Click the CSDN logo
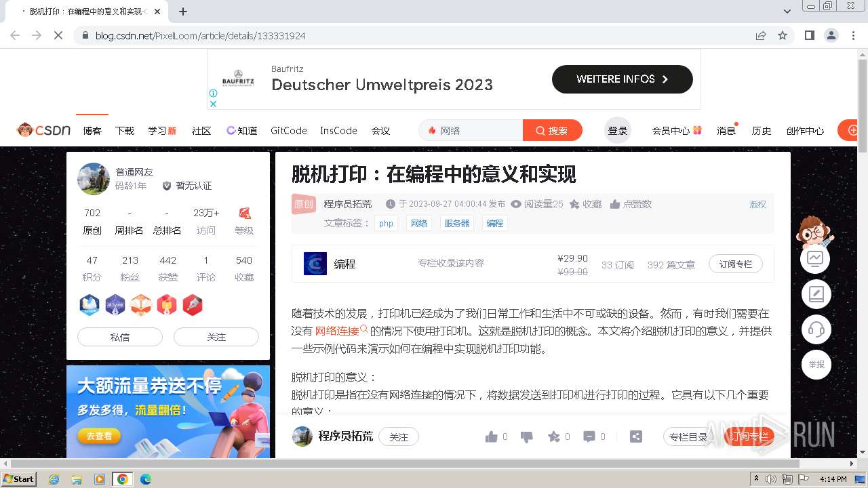 coord(43,130)
